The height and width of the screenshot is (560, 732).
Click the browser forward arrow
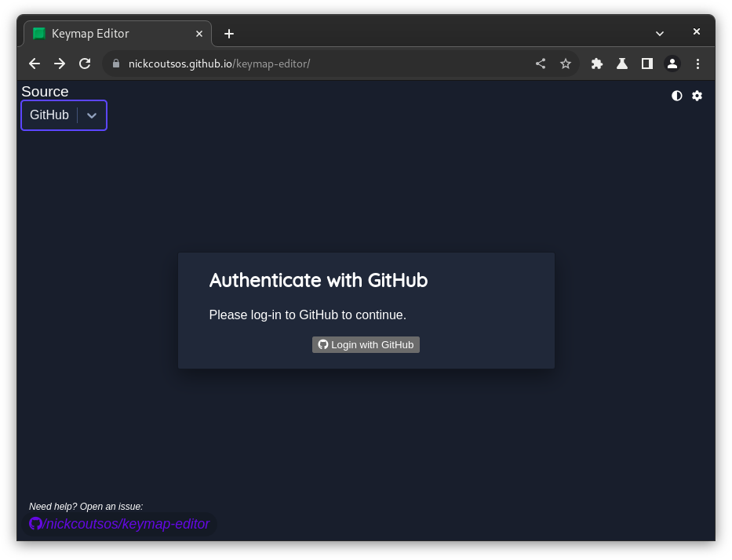[60, 64]
